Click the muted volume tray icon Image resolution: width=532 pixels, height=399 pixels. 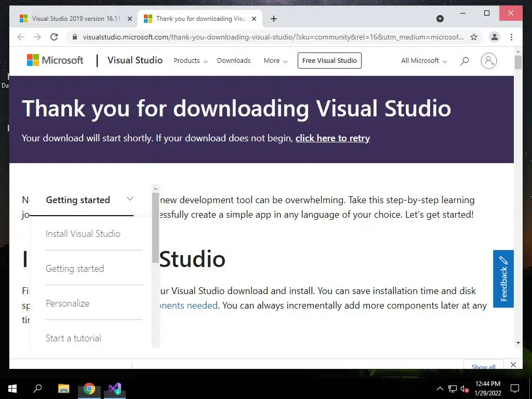pyautogui.click(x=464, y=389)
